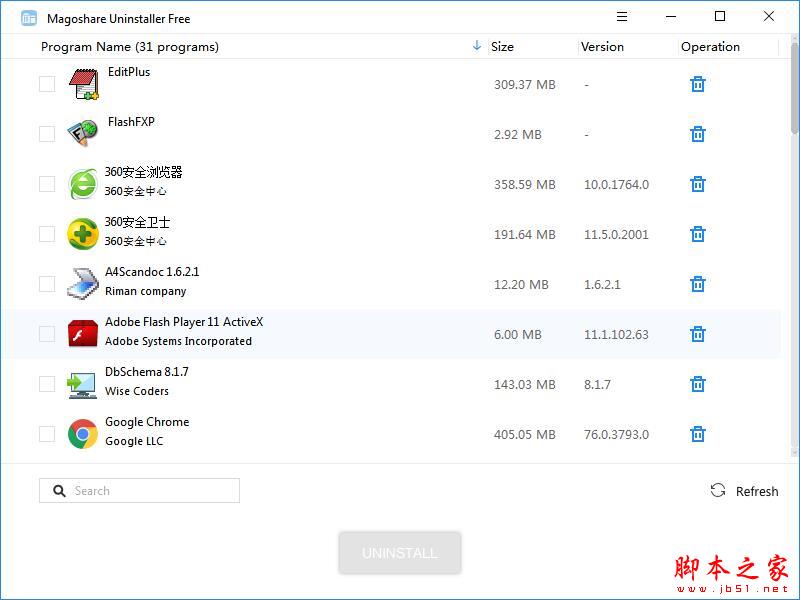This screenshot has height=600, width=800.
Task: Tick the checkbox for FlashFXP
Action: 47,134
